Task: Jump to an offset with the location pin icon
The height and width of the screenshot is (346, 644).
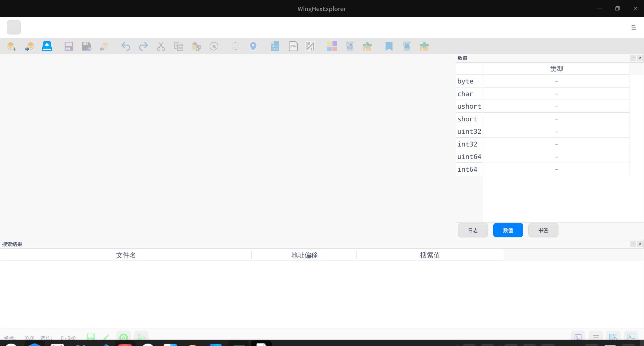Action: click(x=253, y=46)
